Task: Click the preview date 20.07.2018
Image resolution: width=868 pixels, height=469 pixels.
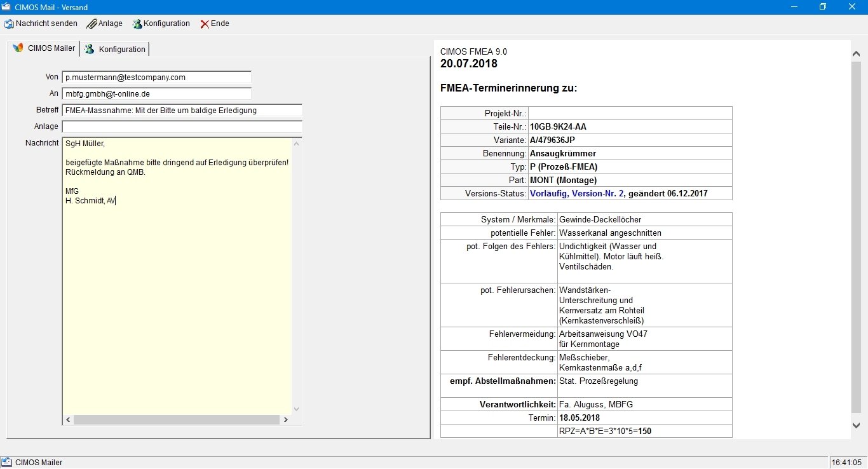Action: [x=469, y=64]
